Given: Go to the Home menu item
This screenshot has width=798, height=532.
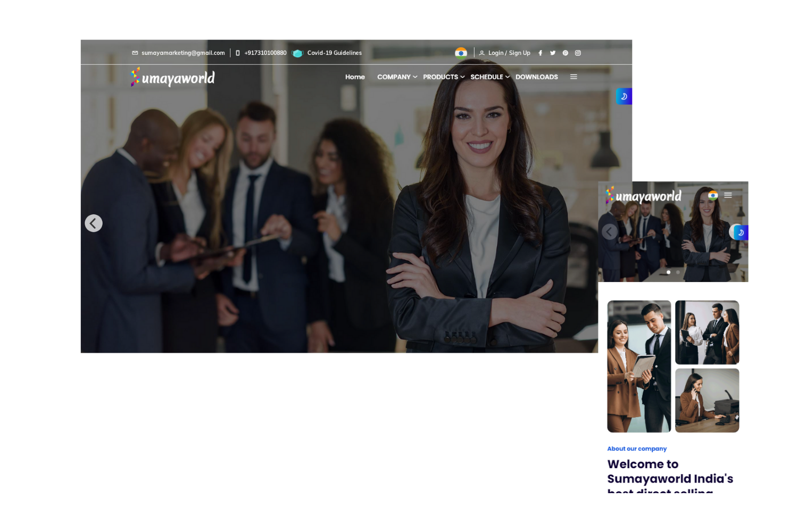Looking at the screenshot, I should click(x=355, y=77).
